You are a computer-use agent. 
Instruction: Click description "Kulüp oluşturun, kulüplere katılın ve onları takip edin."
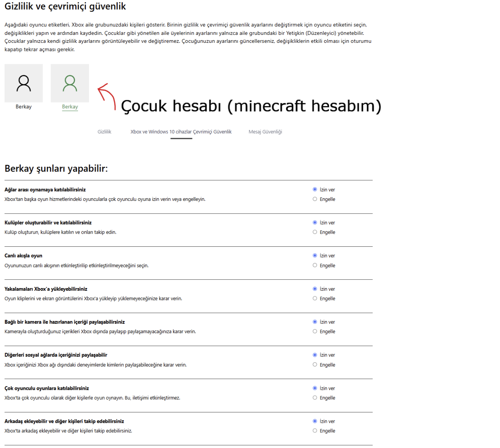pyautogui.click(x=60, y=232)
